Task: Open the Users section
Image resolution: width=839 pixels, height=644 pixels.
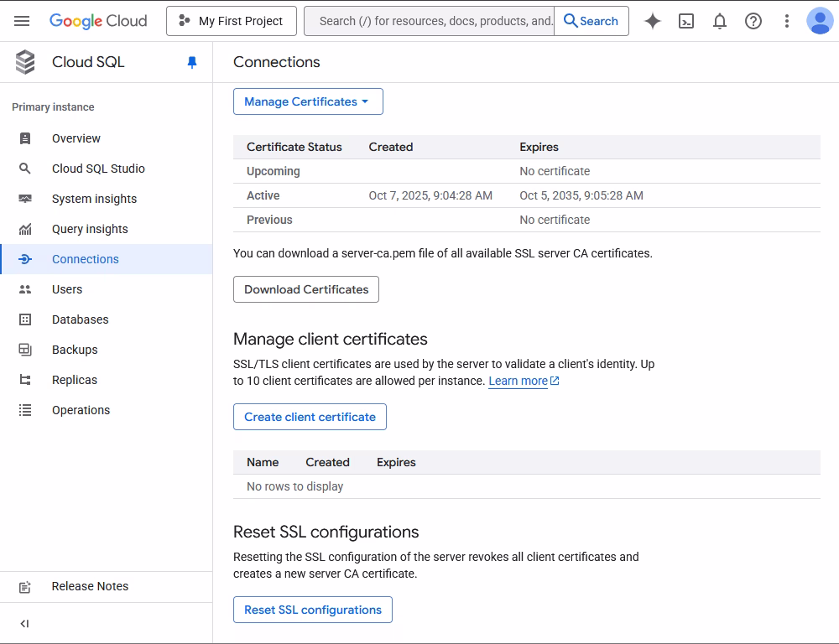Action: [x=67, y=289]
